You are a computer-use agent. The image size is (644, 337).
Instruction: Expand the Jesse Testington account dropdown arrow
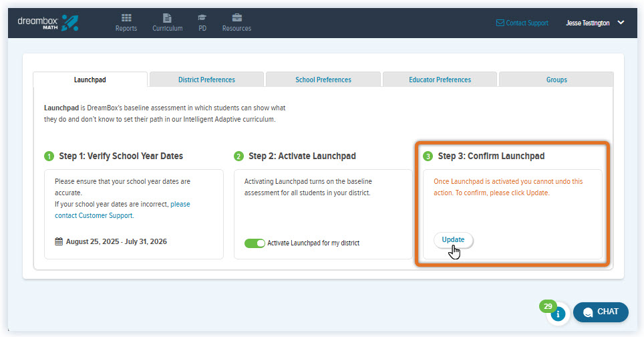(x=621, y=23)
